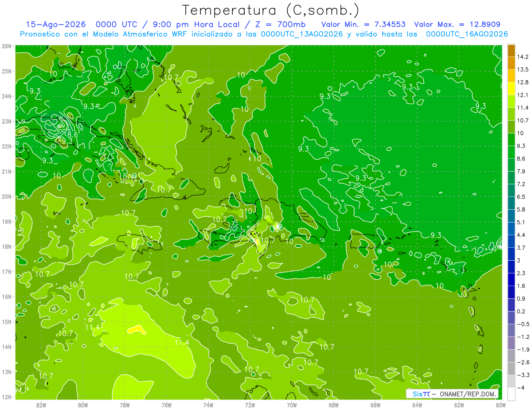Image resolution: width=532 pixels, height=411 pixels.
Task: Select the date text '15-Ago-2026'
Action: [56, 24]
